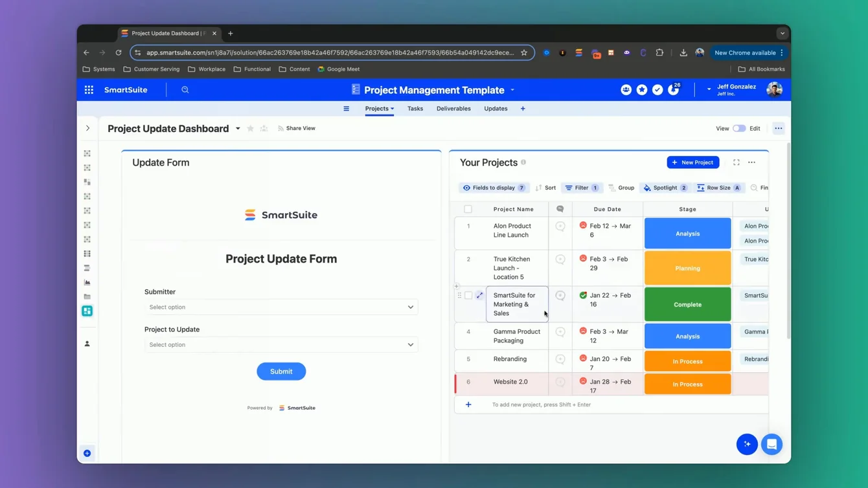This screenshot has height=488, width=868.
Task: Open Chrome downloads icon
Action: [x=683, y=52]
